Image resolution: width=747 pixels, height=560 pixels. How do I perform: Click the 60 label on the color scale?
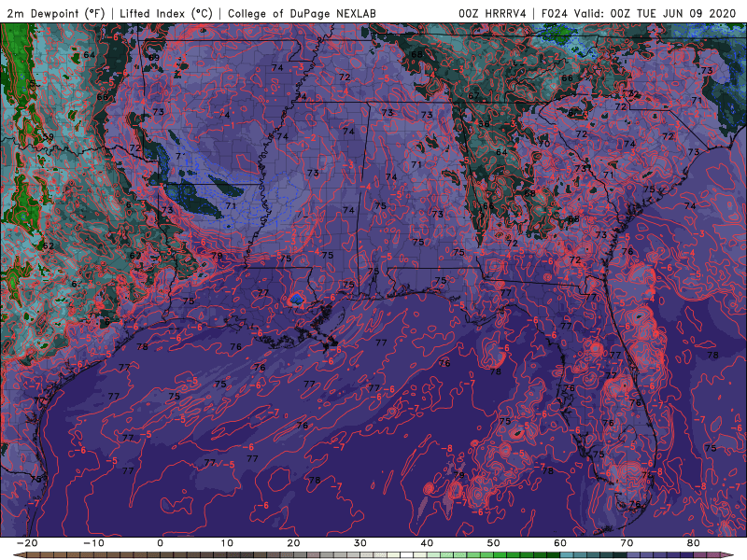tap(560, 543)
